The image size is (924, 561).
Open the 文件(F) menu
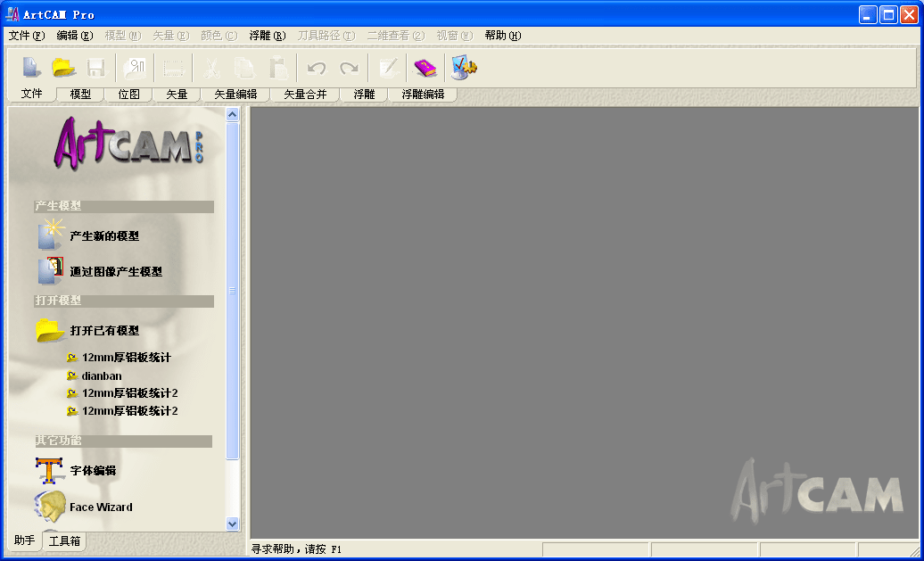point(27,36)
